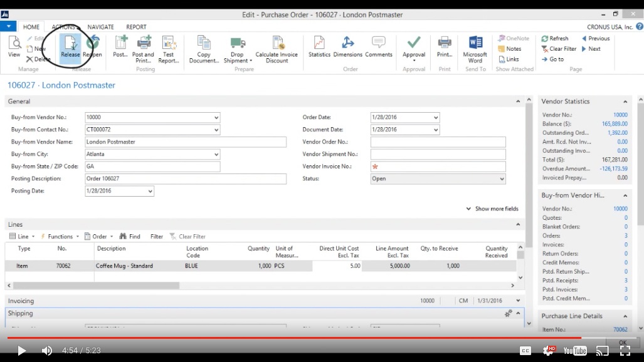Click the Post... ribbon icon
Image resolution: width=644 pixels, height=362 pixels.
coord(120,46)
